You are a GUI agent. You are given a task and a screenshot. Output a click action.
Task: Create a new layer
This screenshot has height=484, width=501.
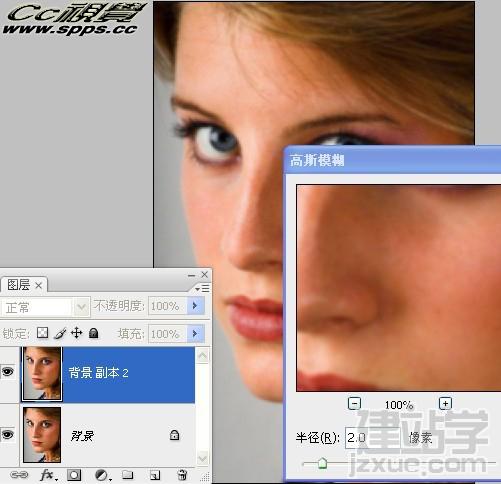[155, 474]
